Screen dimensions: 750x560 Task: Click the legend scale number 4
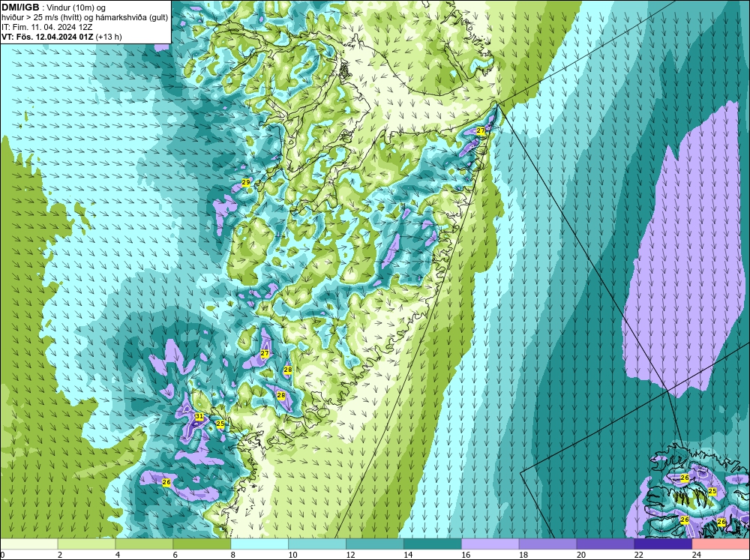point(118,555)
